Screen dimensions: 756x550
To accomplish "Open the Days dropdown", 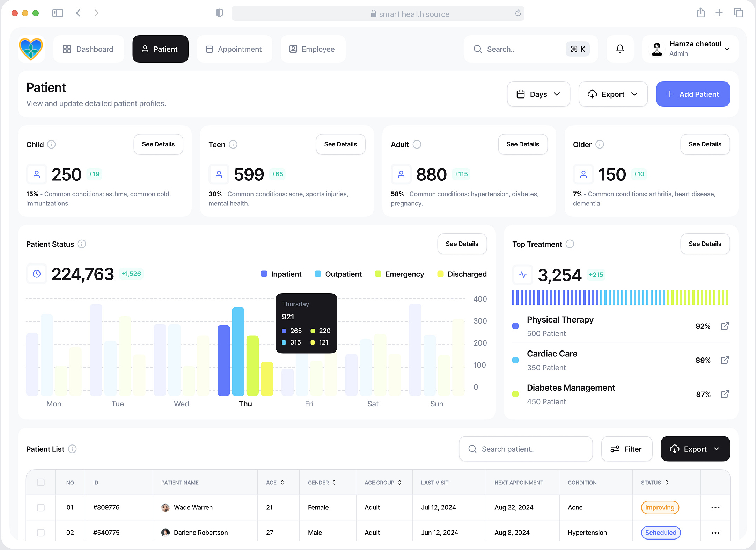I will pos(538,94).
